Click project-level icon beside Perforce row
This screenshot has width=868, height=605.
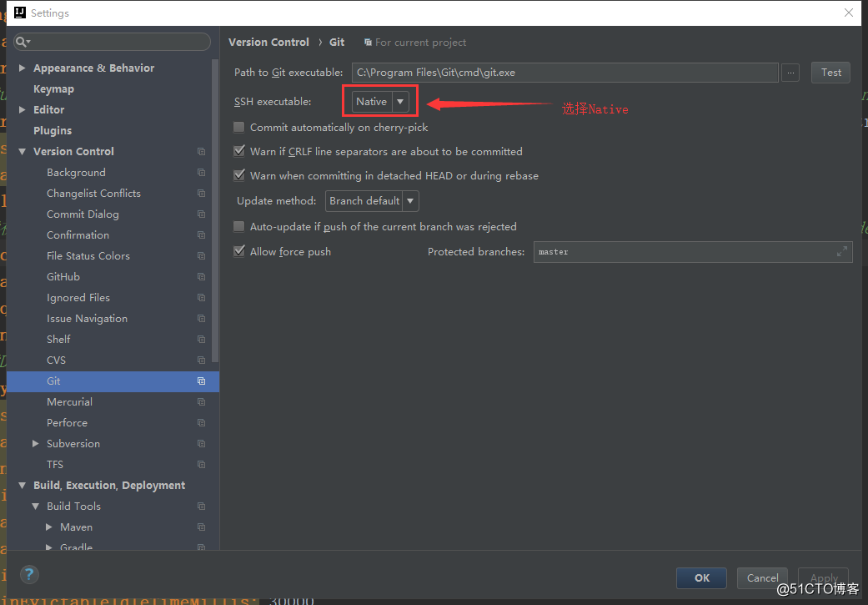pyautogui.click(x=201, y=423)
